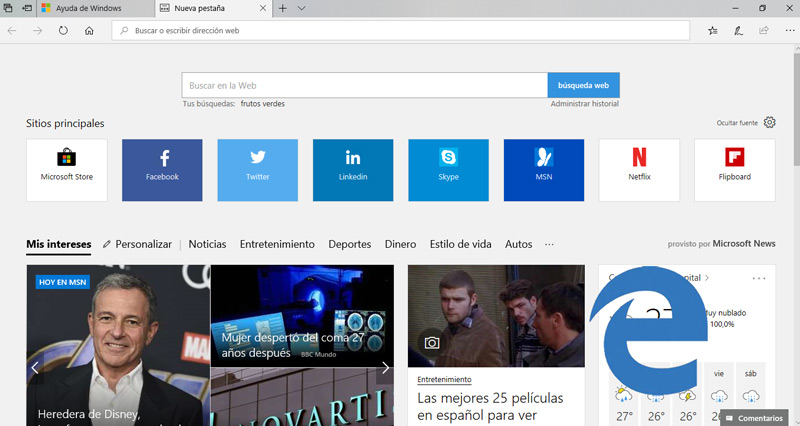Select past search frutos verdes
The width and height of the screenshot is (800, 426).
[x=263, y=104]
